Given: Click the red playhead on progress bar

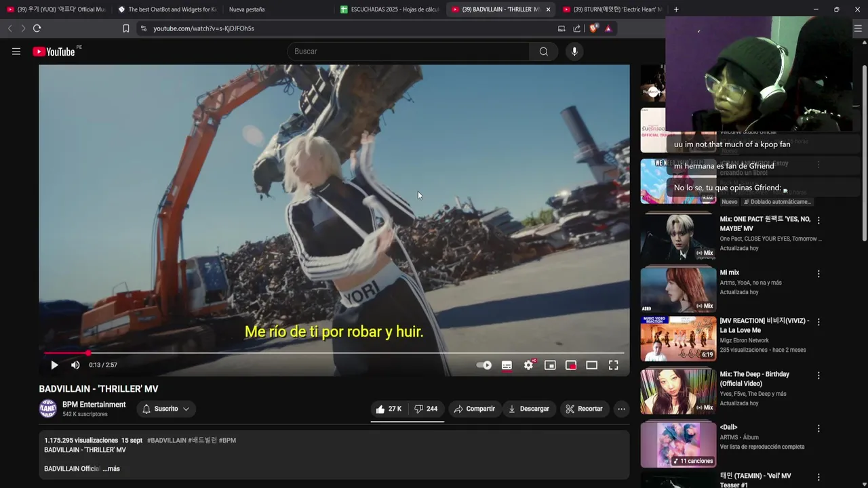Looking at the screenshot, I should coord(87,353).
